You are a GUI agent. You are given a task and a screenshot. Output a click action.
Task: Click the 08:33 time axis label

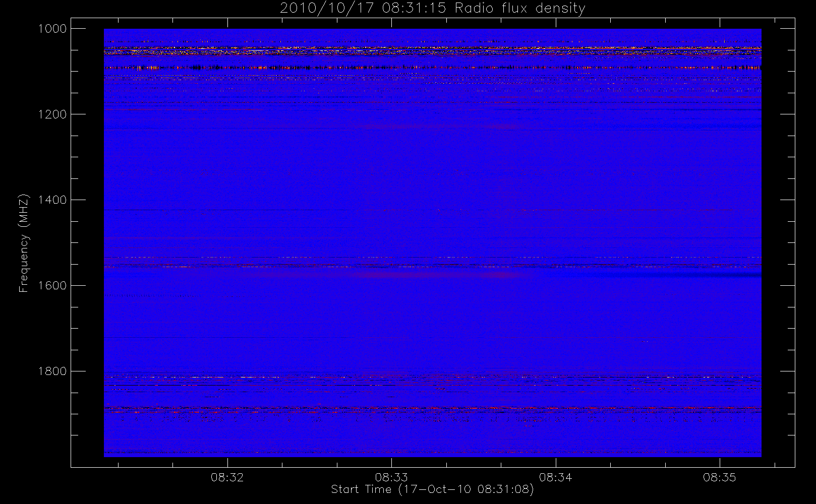click(x=391, y=477)
